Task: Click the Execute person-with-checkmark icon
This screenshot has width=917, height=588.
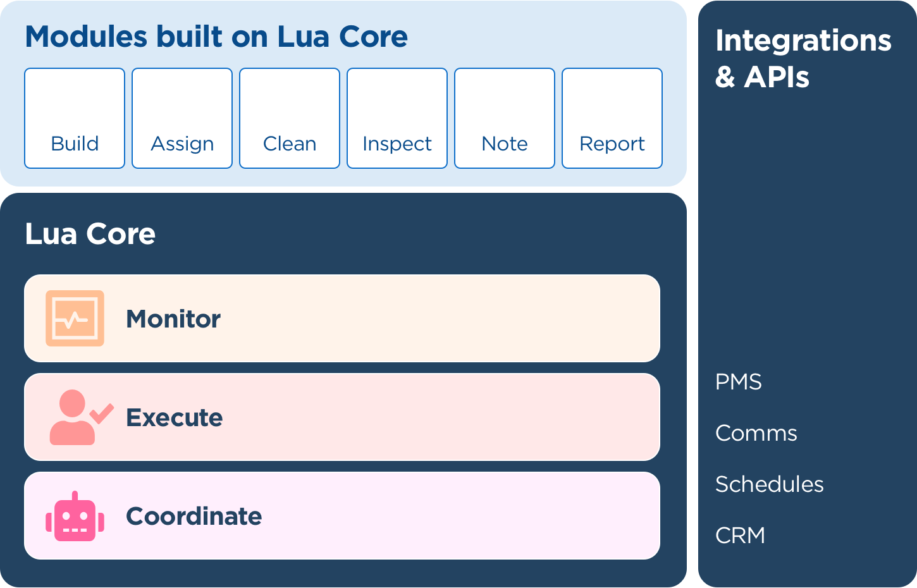Action: pos(82,417)
